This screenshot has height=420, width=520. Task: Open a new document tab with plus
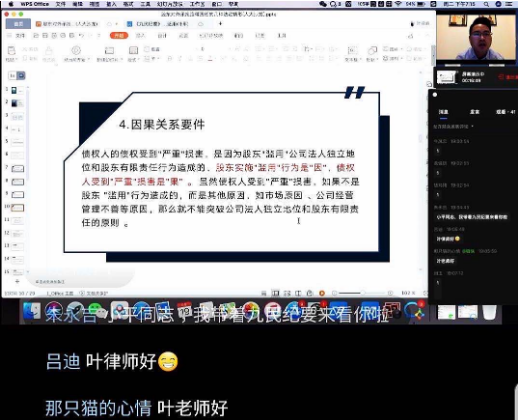pyautogui.click(x=220, y=24)
